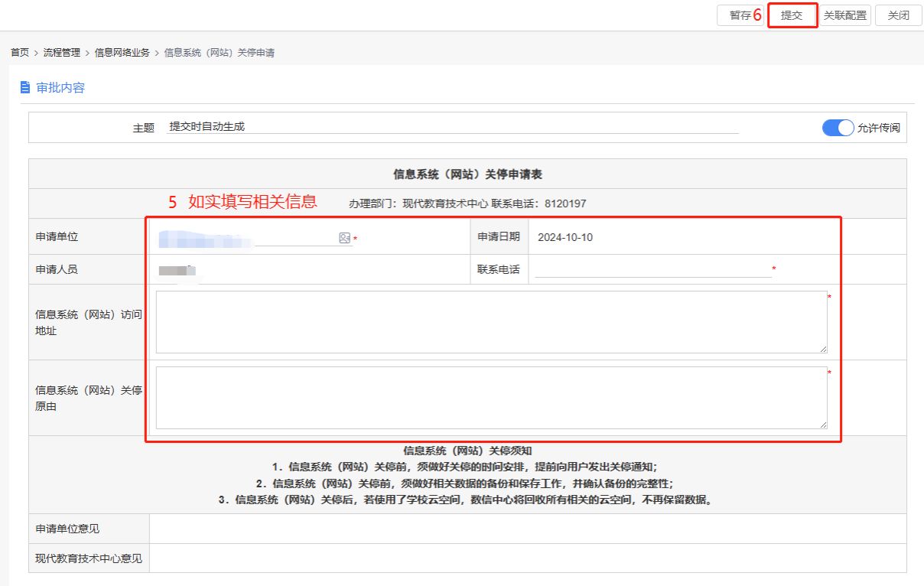
Task: Open 关联配置 settings
Action: point(845,16)
